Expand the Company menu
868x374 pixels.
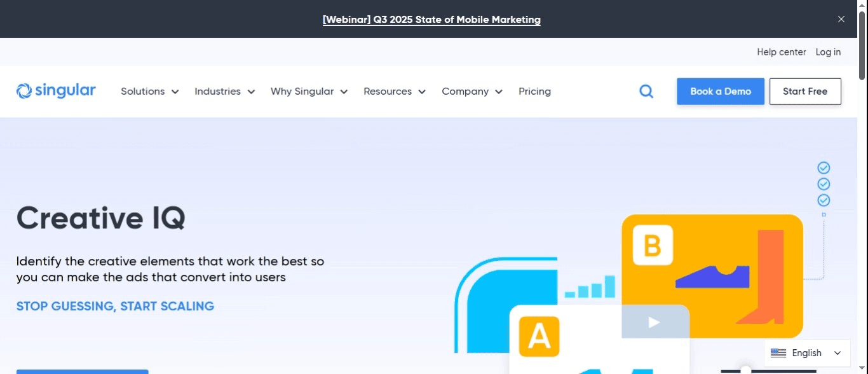click(471, 92)
